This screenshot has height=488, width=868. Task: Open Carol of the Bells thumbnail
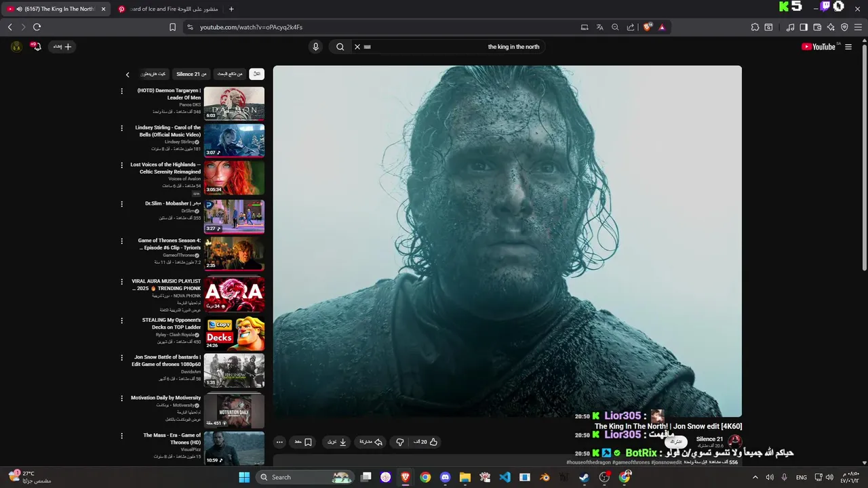[235, 140]
